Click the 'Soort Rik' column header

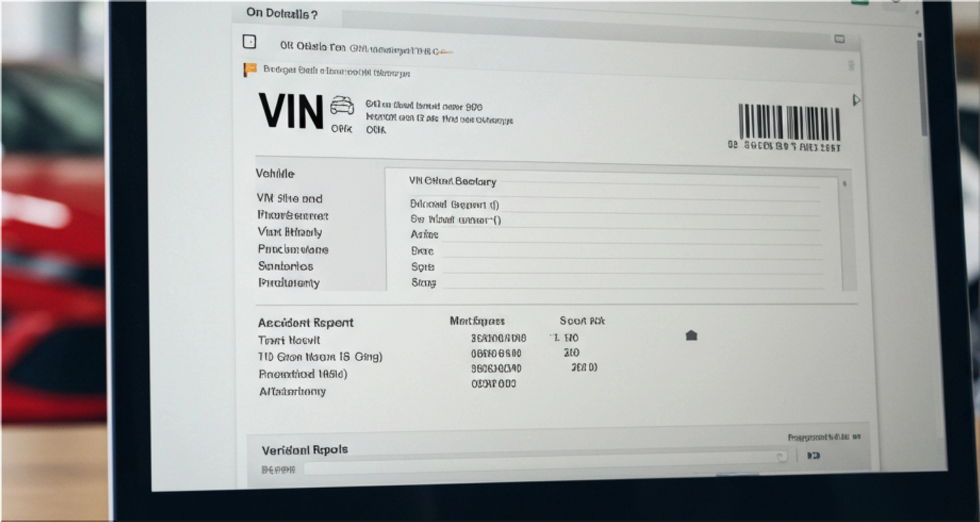582,321
